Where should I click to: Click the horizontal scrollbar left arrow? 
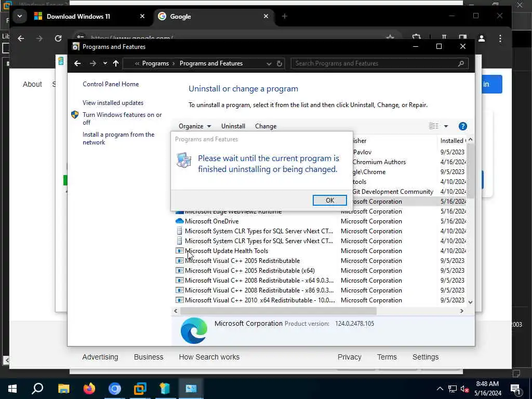176,311
